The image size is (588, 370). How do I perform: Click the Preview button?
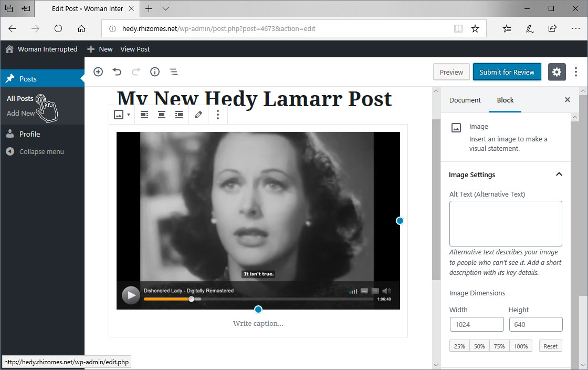point(451,72)
